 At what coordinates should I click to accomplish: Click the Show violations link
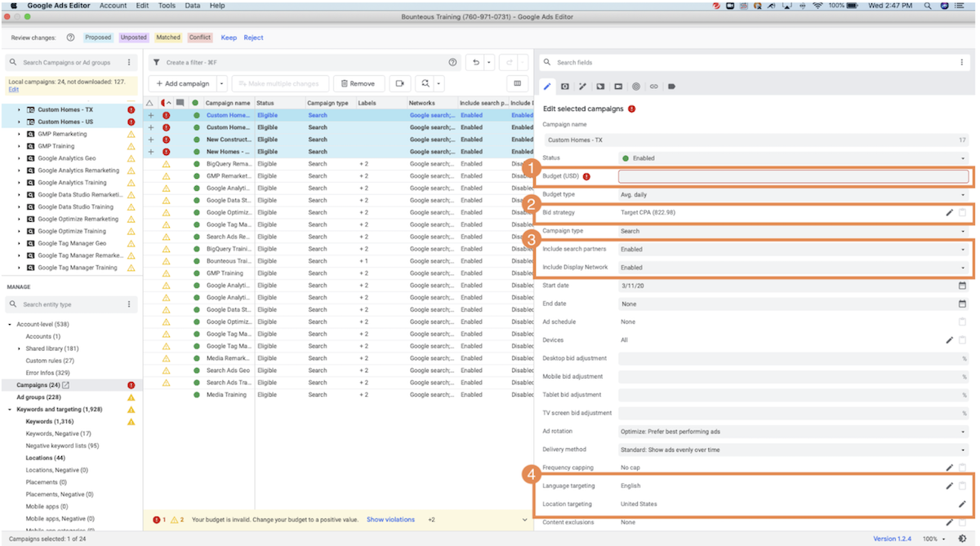(390, 519)
